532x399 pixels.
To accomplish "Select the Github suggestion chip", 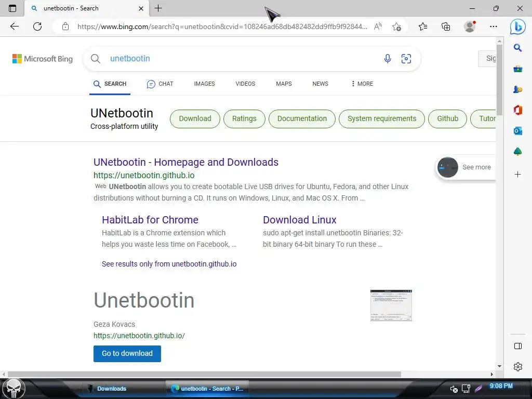I will tap(447, 119).
